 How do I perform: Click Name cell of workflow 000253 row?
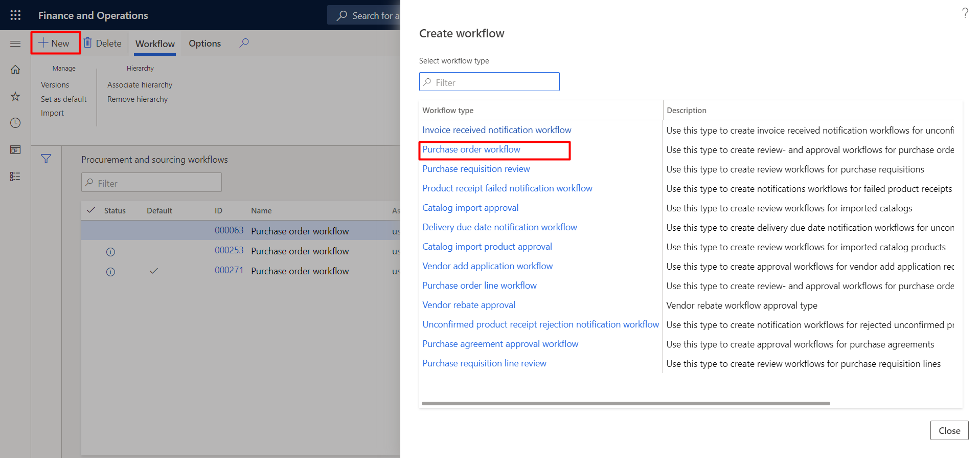(300, 251)
